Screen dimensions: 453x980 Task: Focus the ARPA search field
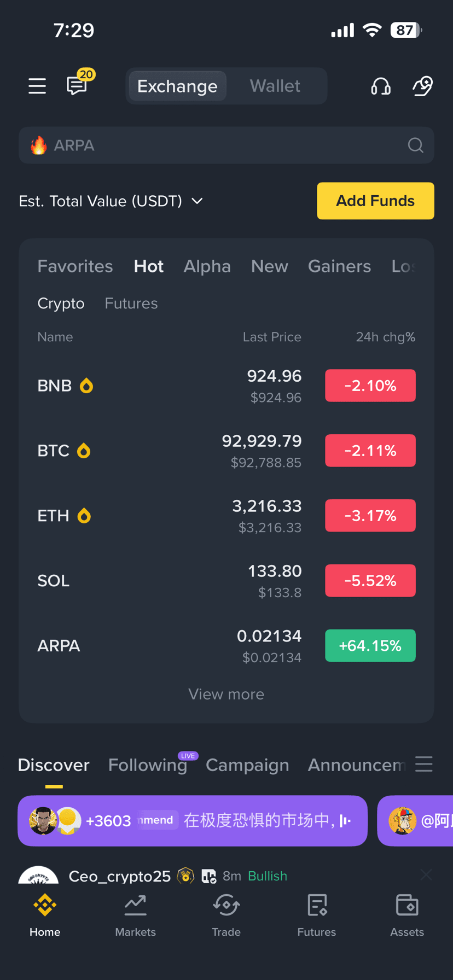point(226,145)
